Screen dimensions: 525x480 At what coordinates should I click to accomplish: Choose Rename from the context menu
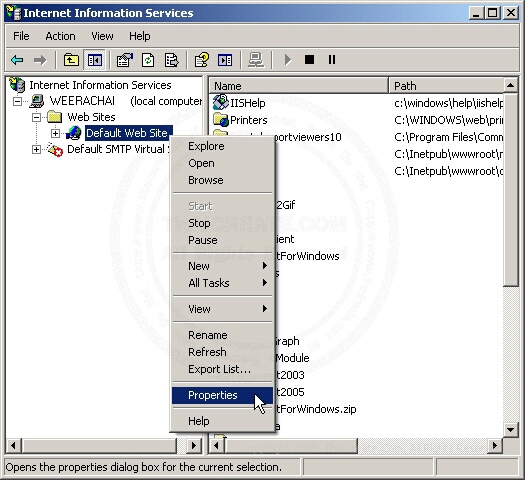223,335
